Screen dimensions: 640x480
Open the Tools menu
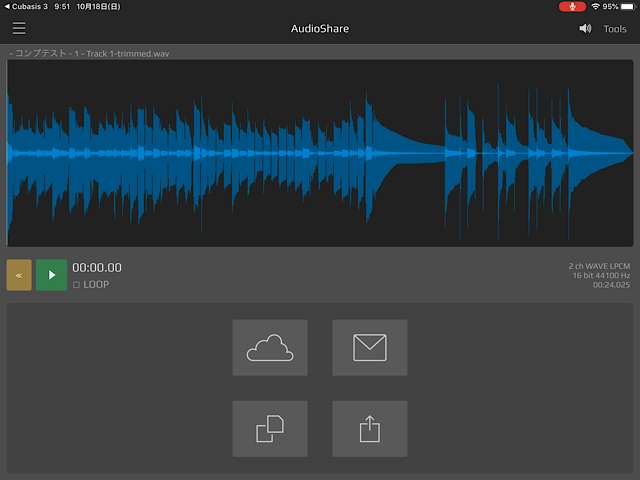coord(615,29)
